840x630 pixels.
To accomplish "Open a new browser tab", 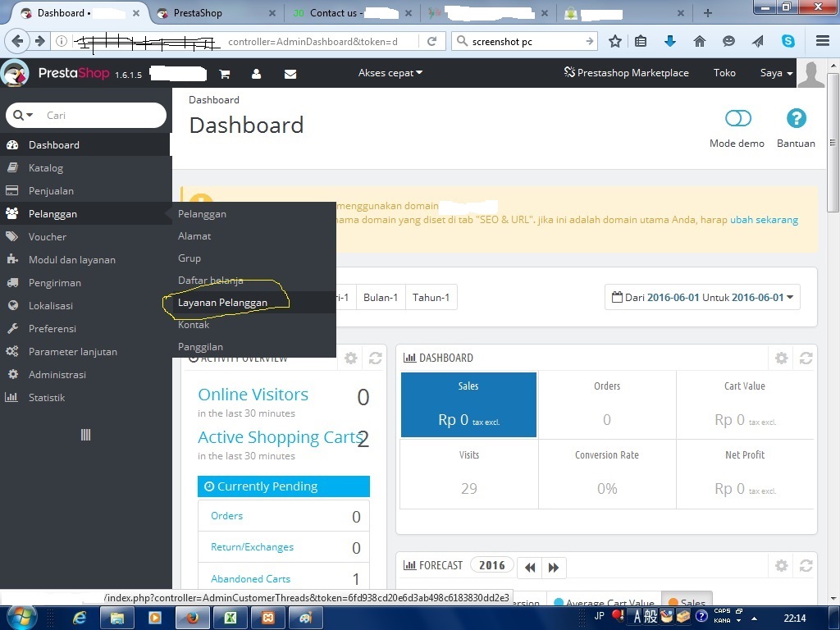I will [708, 13].
